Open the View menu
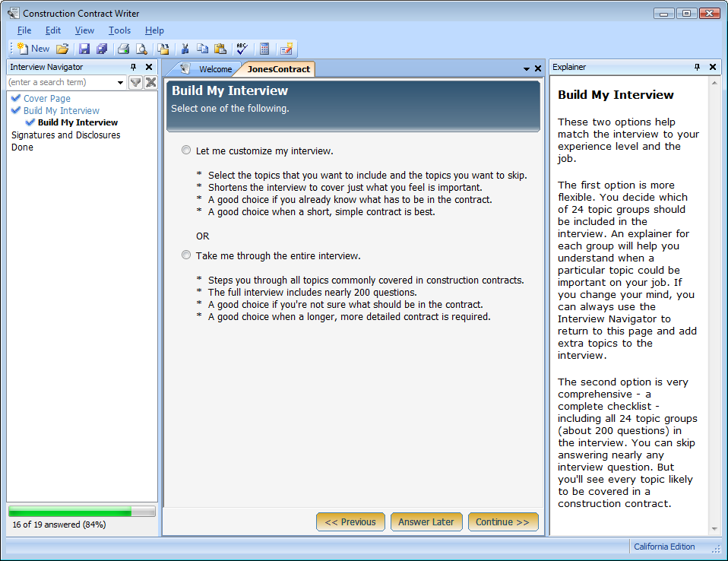This screenshot has width=728, height=561. point(84,30)
